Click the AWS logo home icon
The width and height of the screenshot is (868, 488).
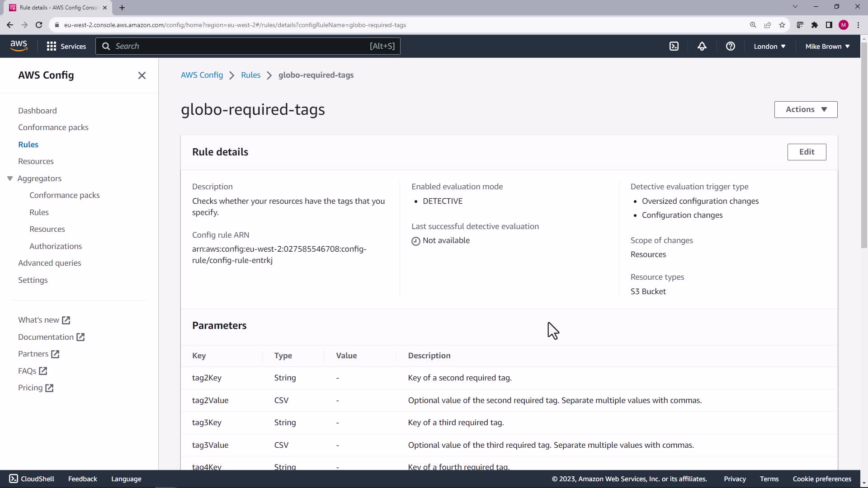point(19,46)
